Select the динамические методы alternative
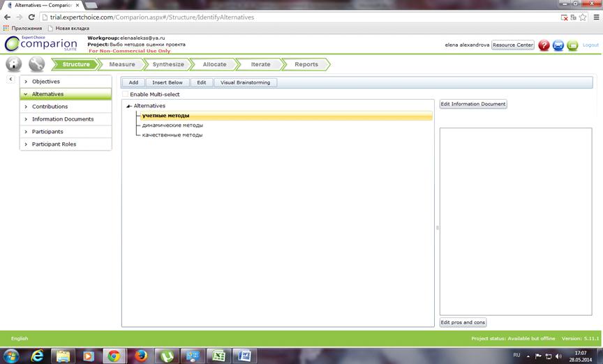Image resolution: width=603 pixels, height=364 pixels. tap(172, 126)
